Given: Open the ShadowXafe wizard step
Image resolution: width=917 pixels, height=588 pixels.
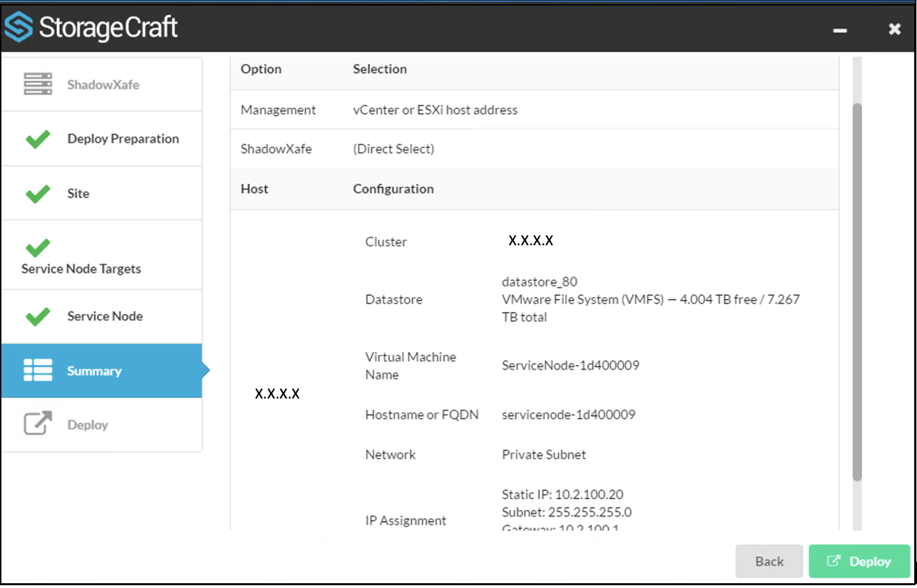Looking at the screenshot, I should (x=102, y=84).
